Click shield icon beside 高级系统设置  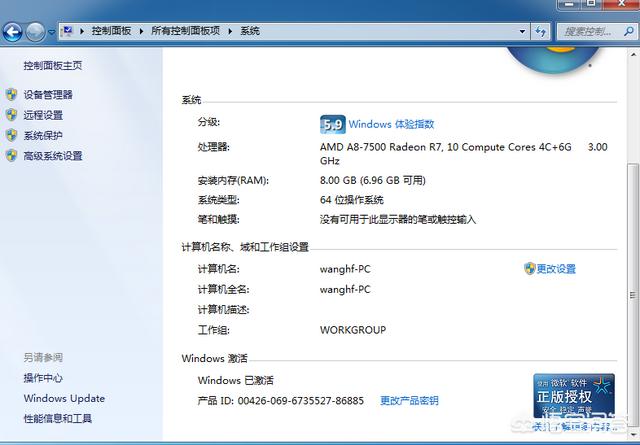pos(11,156)
